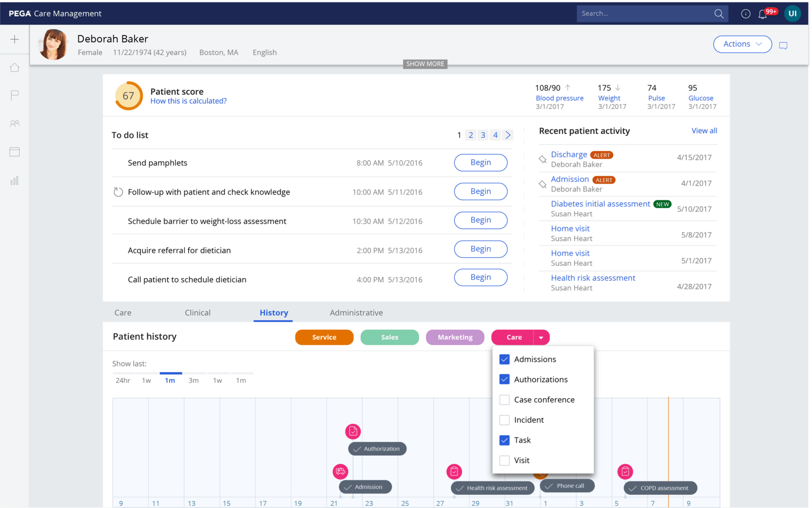Screen dimensions: 812x508
Task: Click the home icon in the left sidebar
Action: [x=14, y=67]
